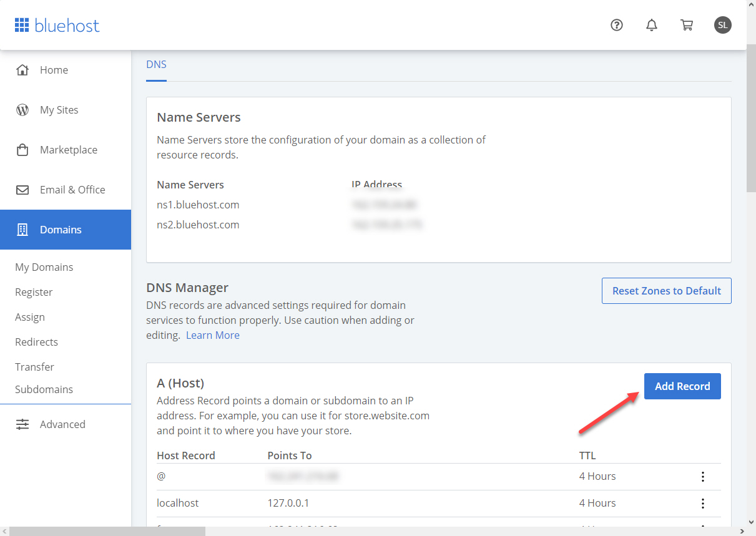The height and width of the screenshot is (536, 756).
Task: Click the 4 Hours TTL for @
Action: pos(597,476)
